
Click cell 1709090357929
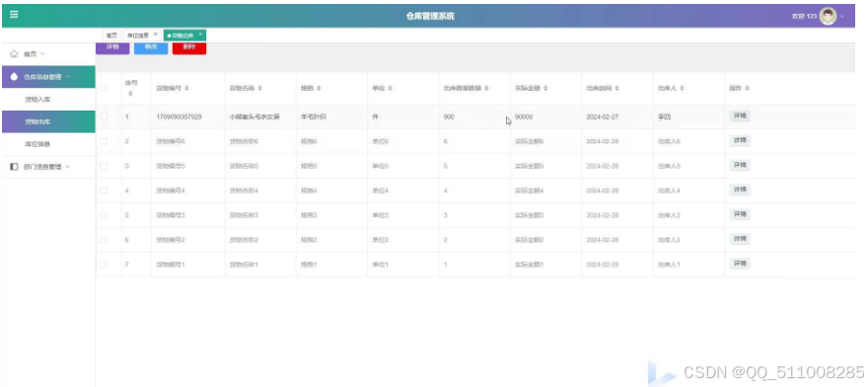point(179,116)
